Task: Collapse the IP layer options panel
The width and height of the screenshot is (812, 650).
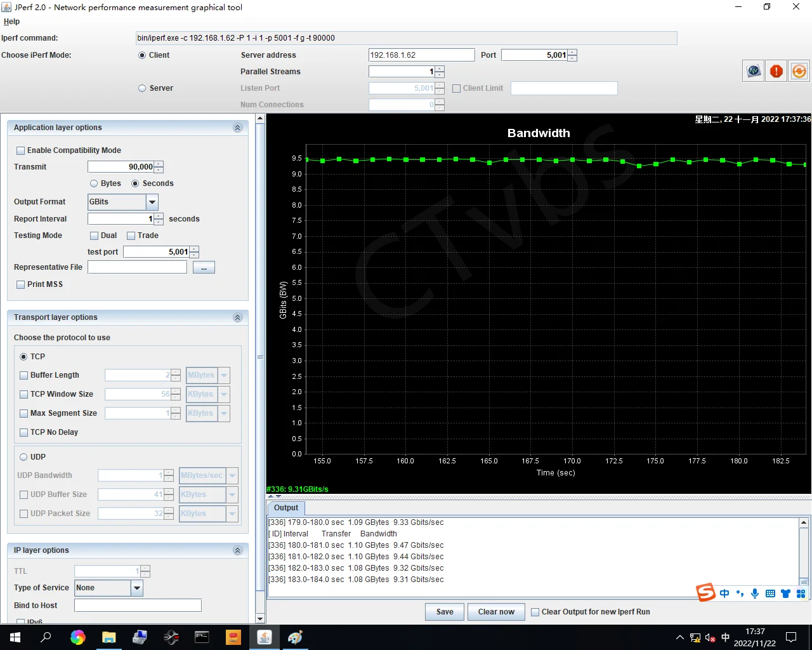Action: point(238,550)
